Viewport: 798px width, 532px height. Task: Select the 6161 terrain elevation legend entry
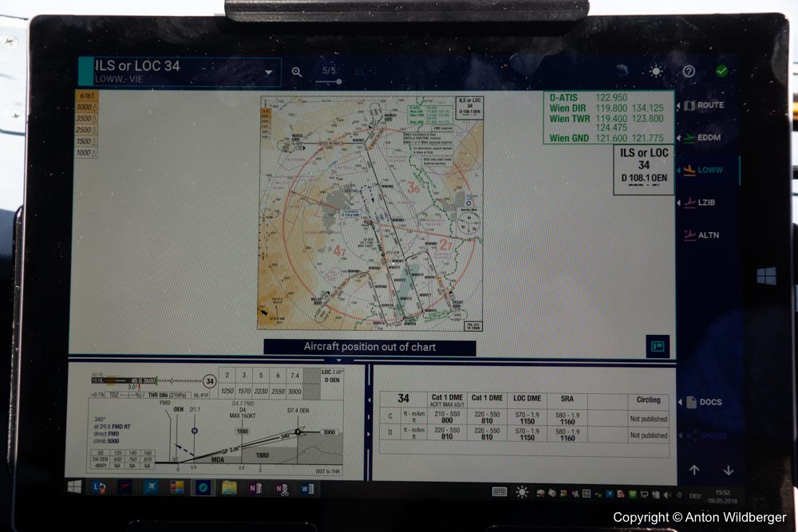pos(86,96)
